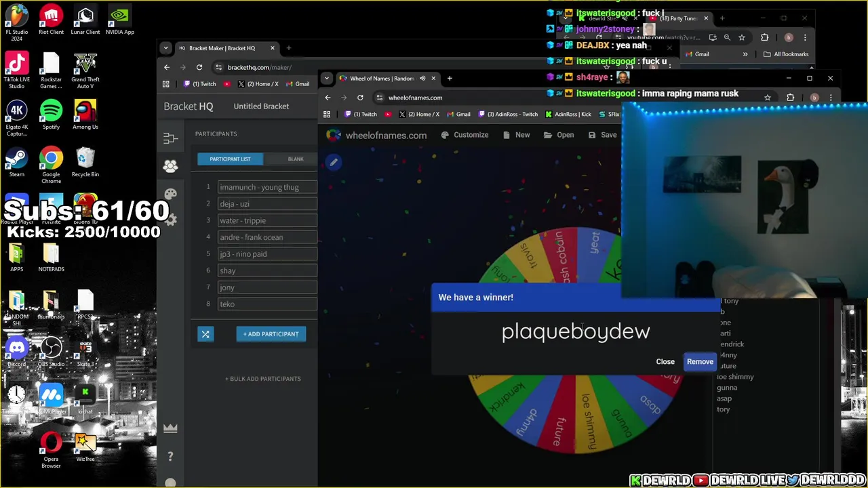
Task: Edit participant 4 andre - frank ocean field
Action: coord(267,237)
